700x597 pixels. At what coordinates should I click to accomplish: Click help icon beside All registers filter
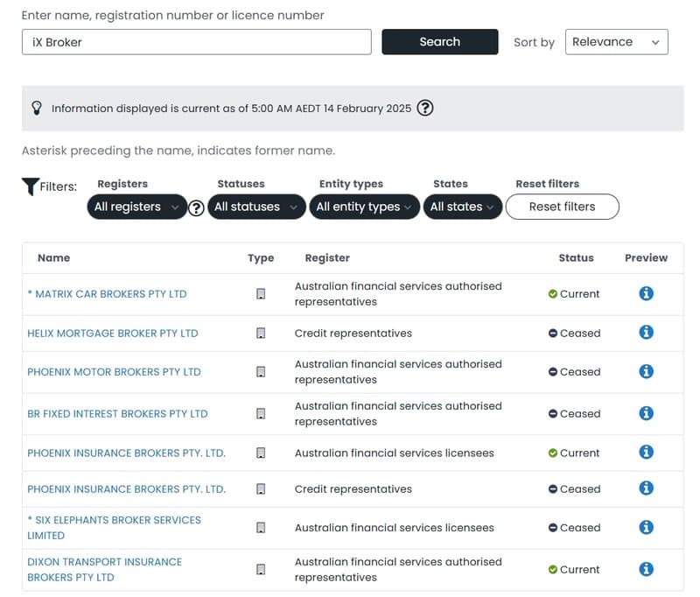196,208
